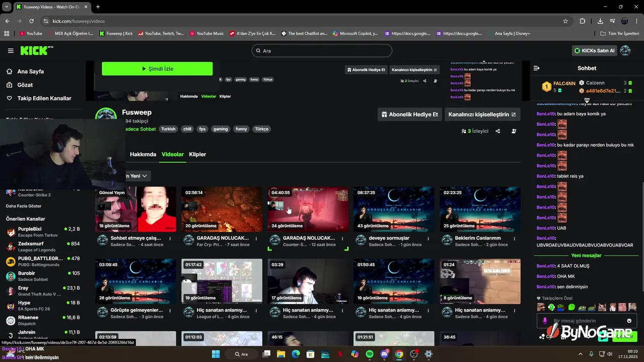This screenshot has height=362, width=644.
Task: Open a new browser tab
Action: [98, 7]
